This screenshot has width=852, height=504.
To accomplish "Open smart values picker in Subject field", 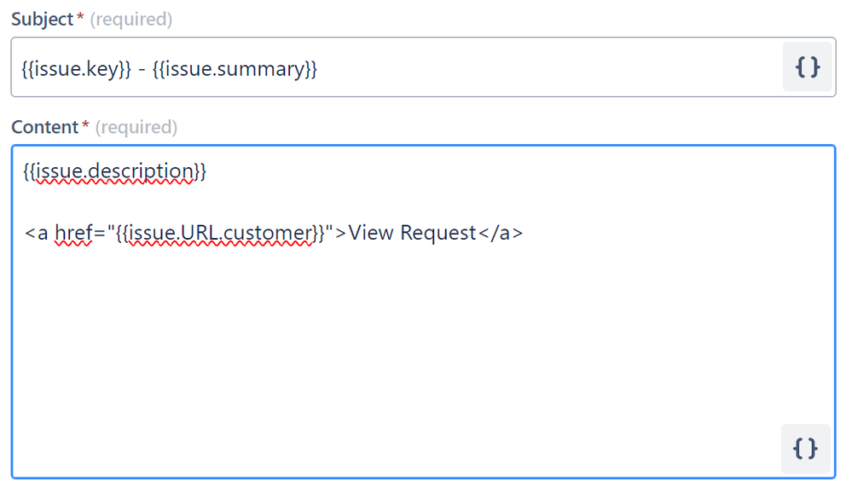I will pos(807,67).
